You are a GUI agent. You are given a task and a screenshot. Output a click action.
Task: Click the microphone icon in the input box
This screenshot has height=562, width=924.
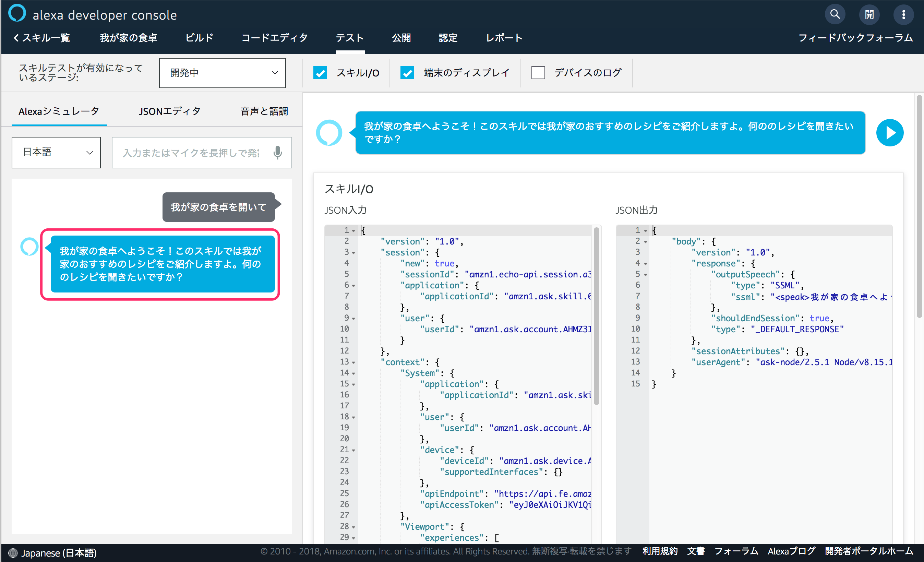pos(277,153)
